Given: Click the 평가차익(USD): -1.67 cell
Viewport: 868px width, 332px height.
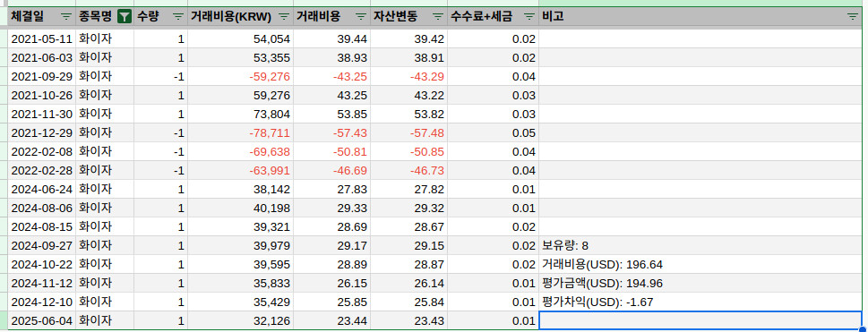Looking at the screenshot, I should click(x=700, y=302).
